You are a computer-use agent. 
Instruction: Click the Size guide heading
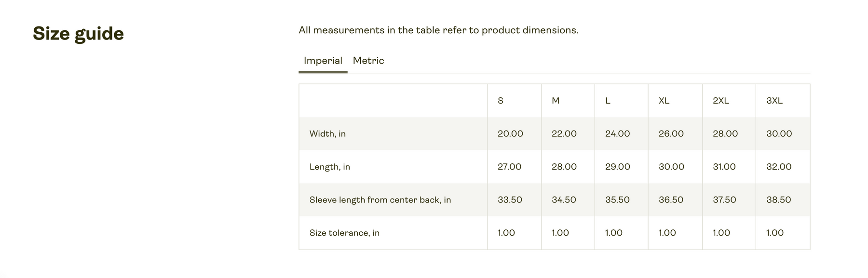78,34
